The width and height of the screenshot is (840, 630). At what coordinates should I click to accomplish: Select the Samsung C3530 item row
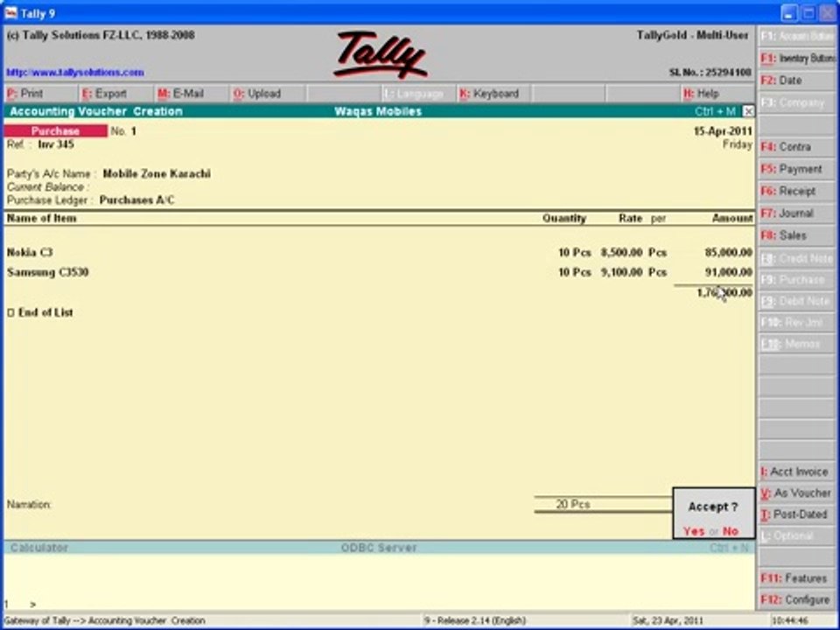pos(379,272)
